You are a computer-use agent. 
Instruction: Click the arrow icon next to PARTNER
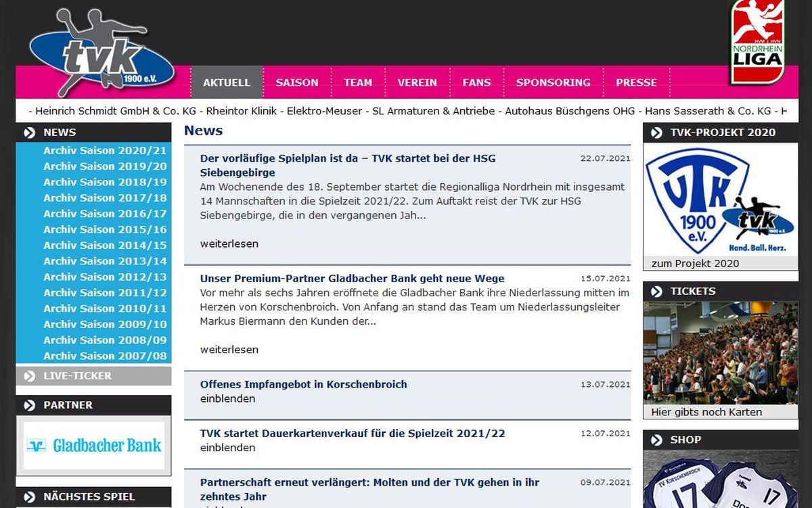click(x=29, y=405)
